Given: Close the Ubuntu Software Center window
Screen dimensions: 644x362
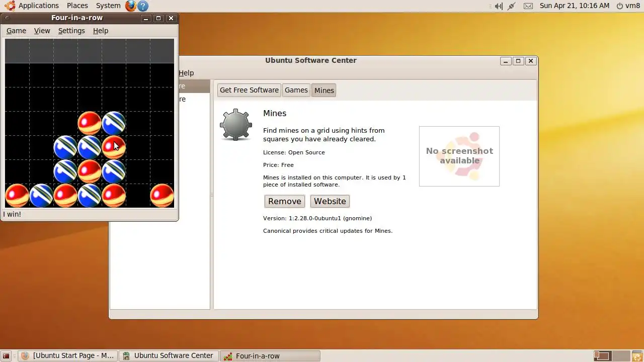Looking at the screenshot, I should click(531, 61).
